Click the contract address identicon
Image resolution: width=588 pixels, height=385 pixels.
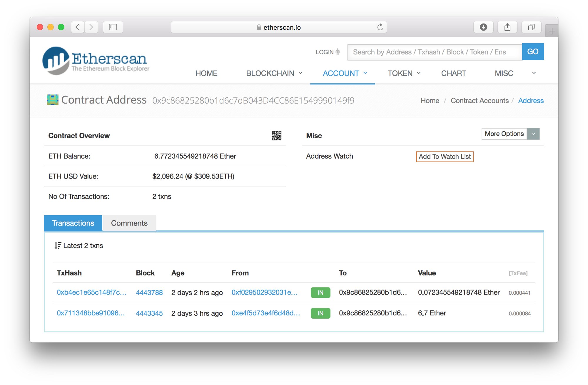click(x=53, y=100)
